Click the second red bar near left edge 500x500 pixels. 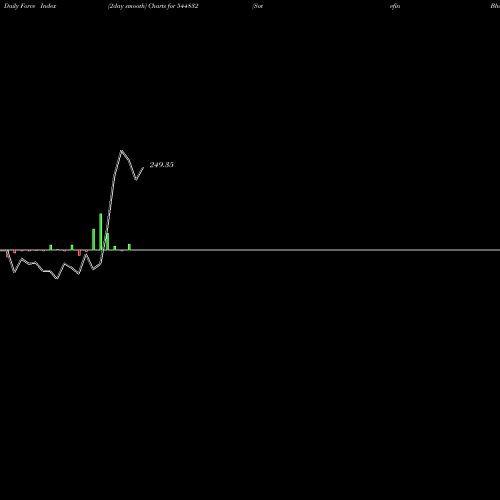(15, 252)
